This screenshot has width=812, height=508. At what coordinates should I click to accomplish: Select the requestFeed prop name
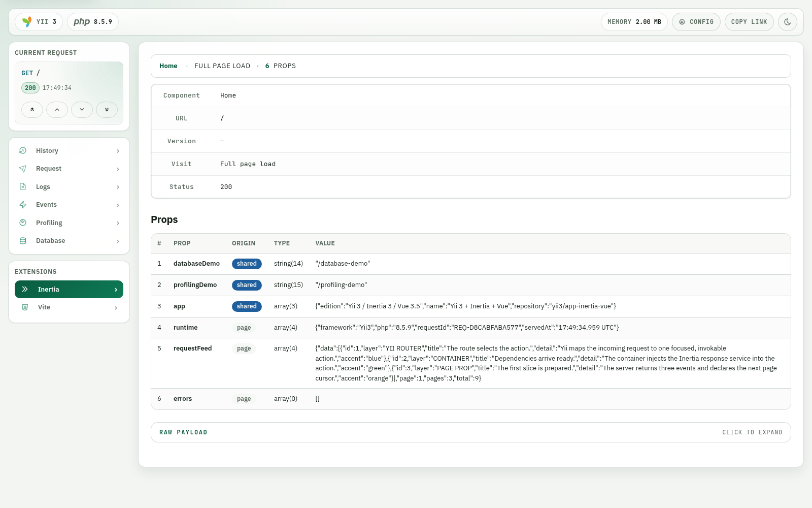192,348
